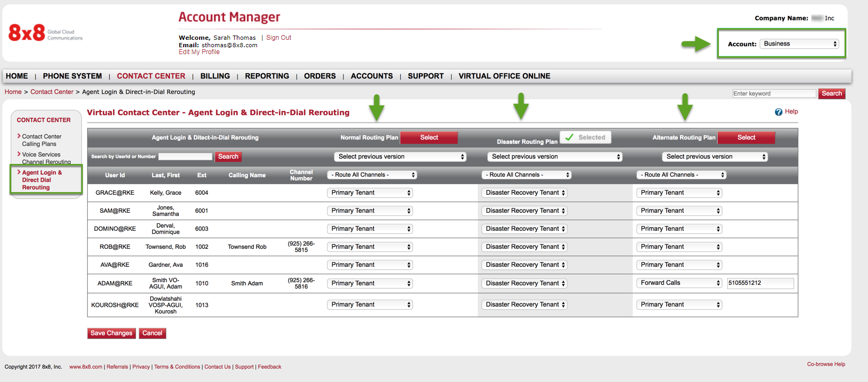
Task: Click Referrals footer link
Action: pos(117,367)
